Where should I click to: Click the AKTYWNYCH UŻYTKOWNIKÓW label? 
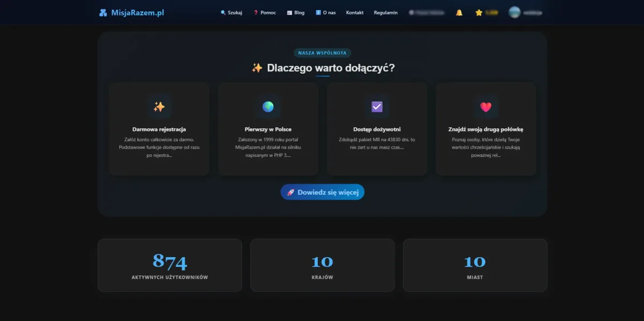(170, 278)
